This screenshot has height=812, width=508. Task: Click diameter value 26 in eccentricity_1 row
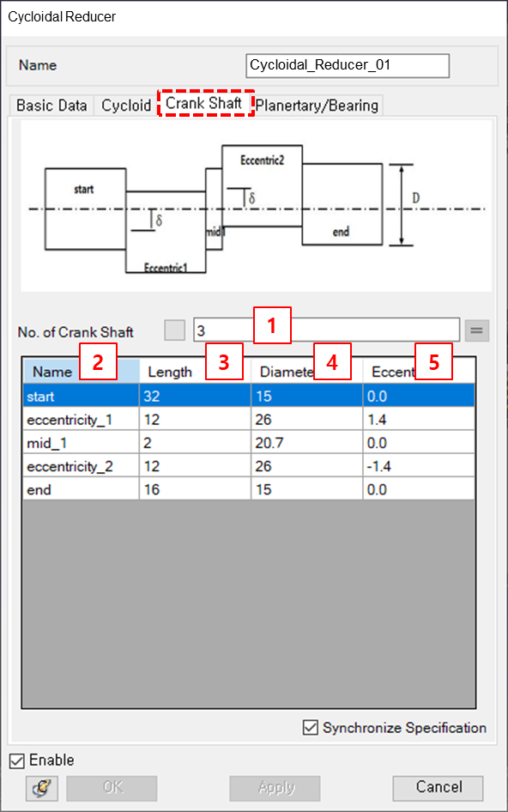[307, 420]
